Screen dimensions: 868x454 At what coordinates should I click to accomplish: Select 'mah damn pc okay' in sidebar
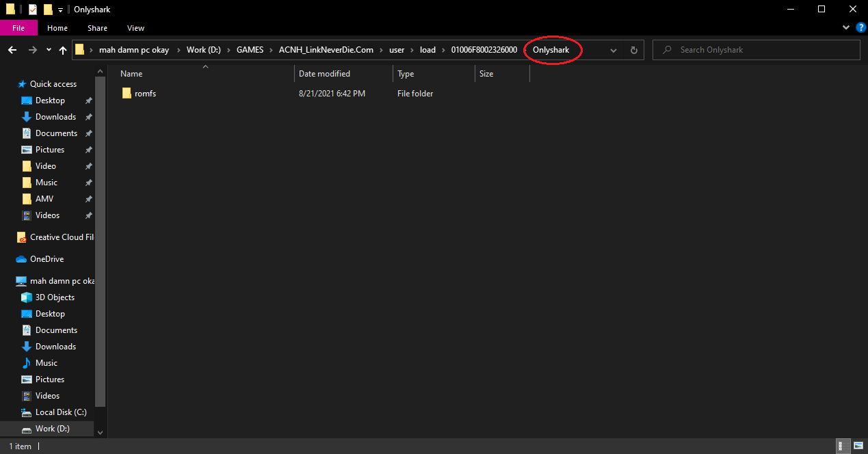(62, 281)
